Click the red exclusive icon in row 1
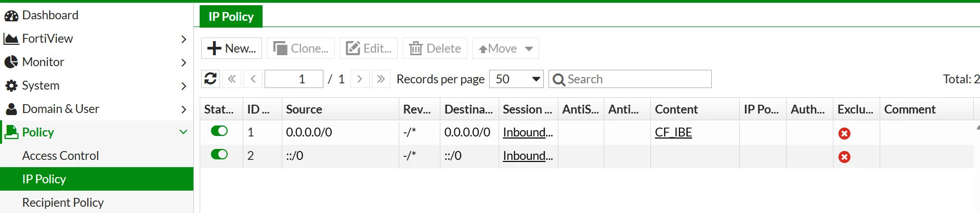The width and height of the screenshot is (980, 213). pyautogui.click(x=844, y=133)
